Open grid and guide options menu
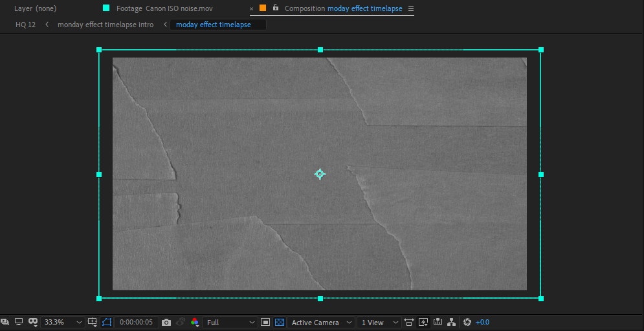This screenshot has width=644, height=331. 93,323
